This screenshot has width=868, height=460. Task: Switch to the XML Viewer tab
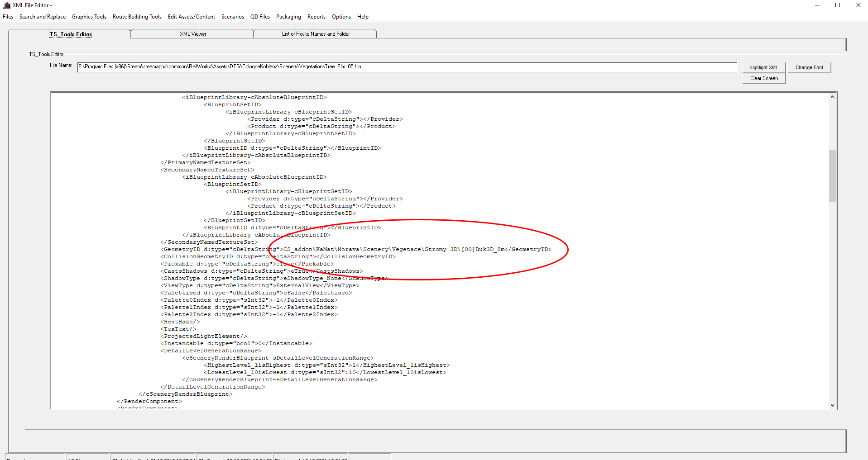point(193,34)
